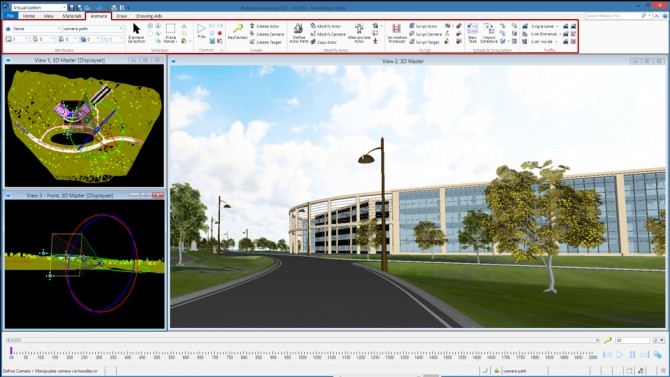Click the Script Actor button
This screenshot has height=377, width=670.
tap(423, 26)
